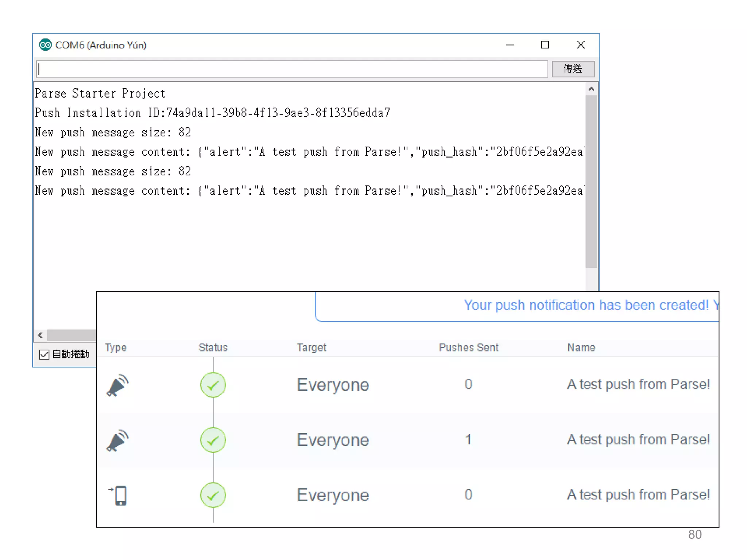747x560 pixels.
Task: Minimize the COM6 serial monitor window
Action: tap(510, 45)
